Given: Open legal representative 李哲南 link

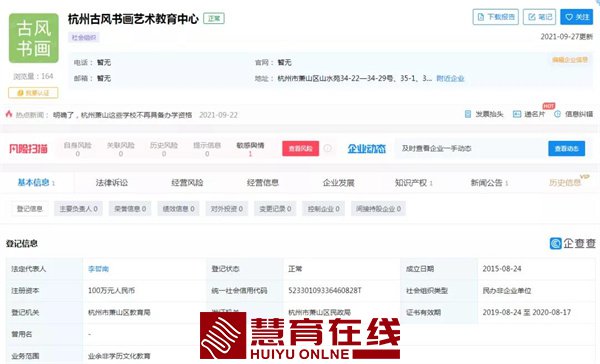Looking at the screenshot, I should tap(98, 269).
